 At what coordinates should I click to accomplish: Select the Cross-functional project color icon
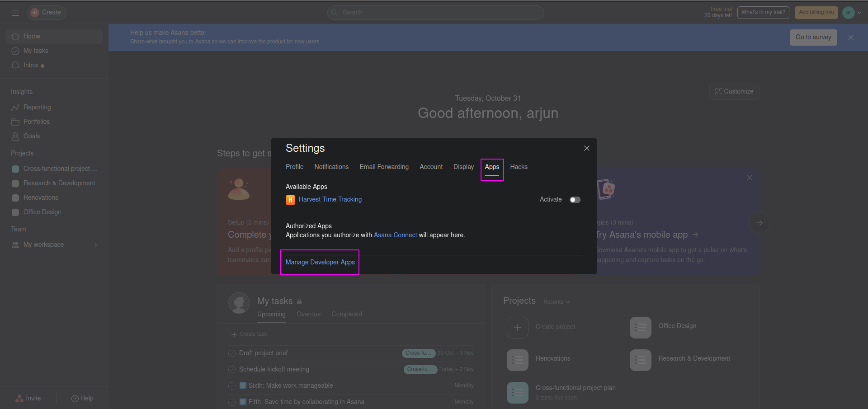tap(15, 169)
